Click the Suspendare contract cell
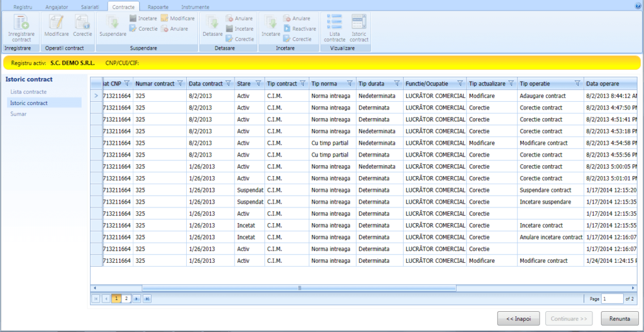The width and height of the screenshot is (644, 332). pos(550,191)
